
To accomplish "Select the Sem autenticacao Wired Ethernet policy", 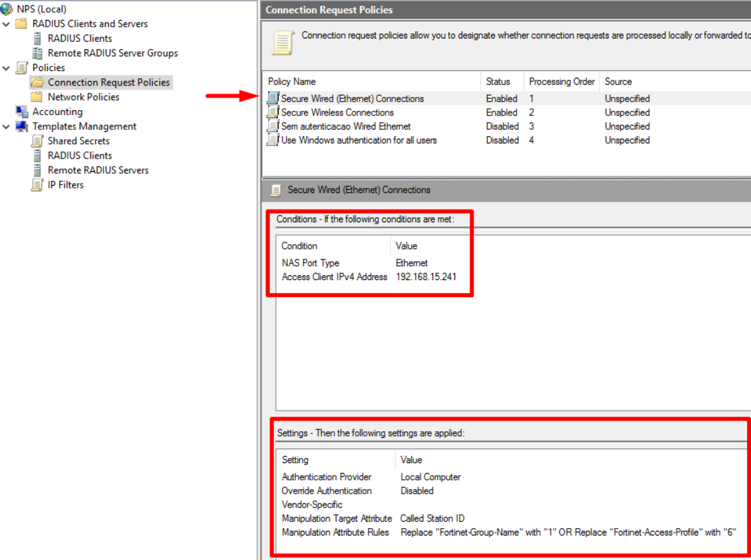I will point(346,126).
